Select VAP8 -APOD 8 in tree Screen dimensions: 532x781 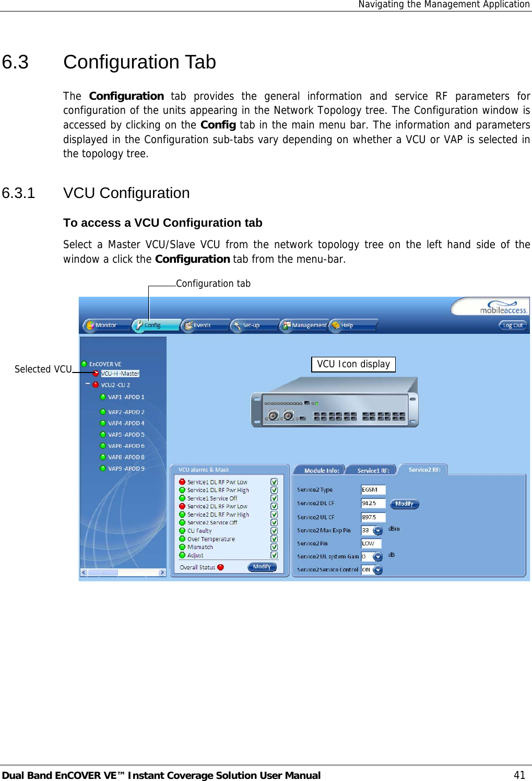pos(126,457)
